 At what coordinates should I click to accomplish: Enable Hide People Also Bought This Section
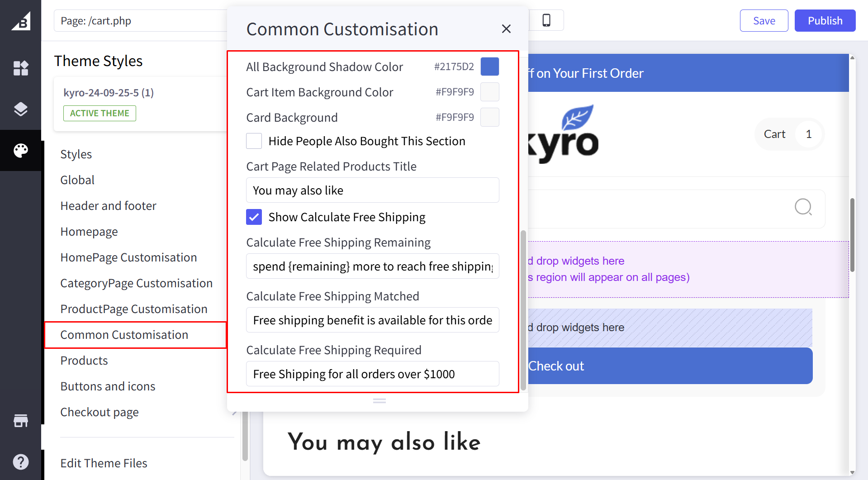[x=254, y=141]
